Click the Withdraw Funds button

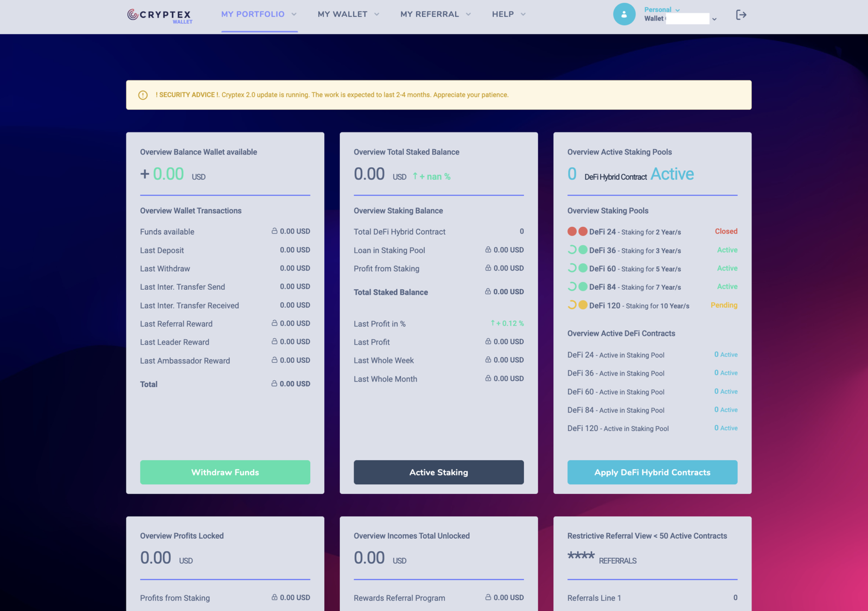coord(225,472)
